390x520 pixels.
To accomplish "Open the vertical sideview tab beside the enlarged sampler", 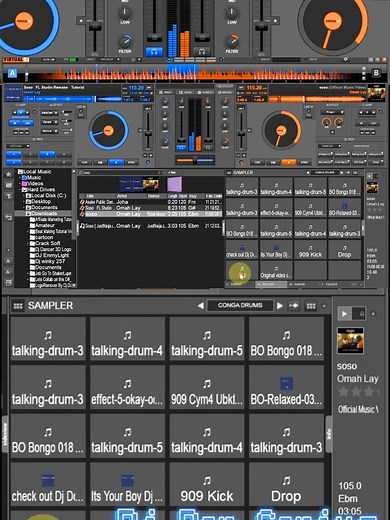I will 5,434.
